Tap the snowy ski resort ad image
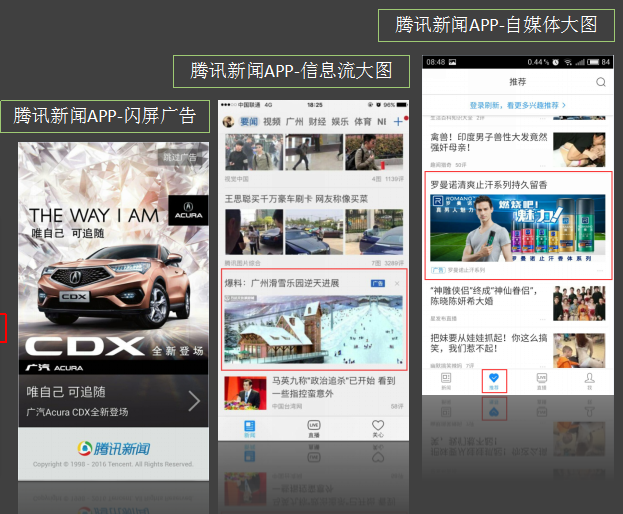 [314, 330]
